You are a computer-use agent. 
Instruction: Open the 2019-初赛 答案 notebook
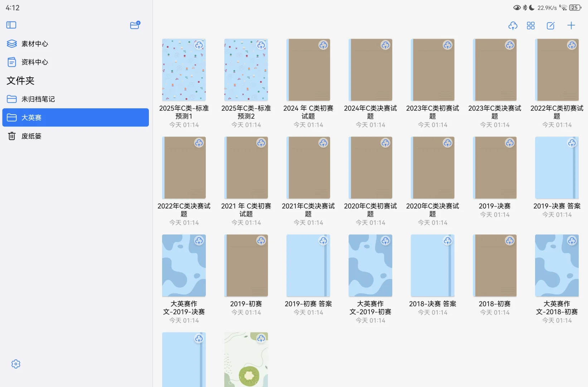(x=308, y=265)
